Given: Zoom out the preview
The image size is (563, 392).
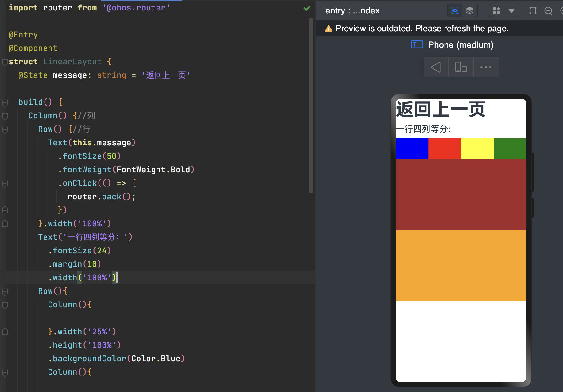Looking at the screenshot, I should (x=548, y=11).
